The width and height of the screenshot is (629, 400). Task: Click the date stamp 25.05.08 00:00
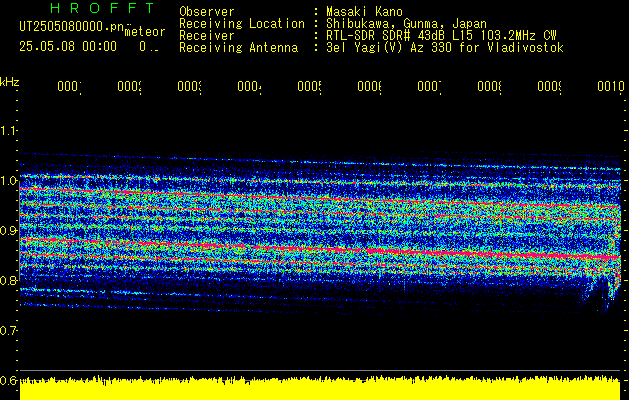(68, 47)
